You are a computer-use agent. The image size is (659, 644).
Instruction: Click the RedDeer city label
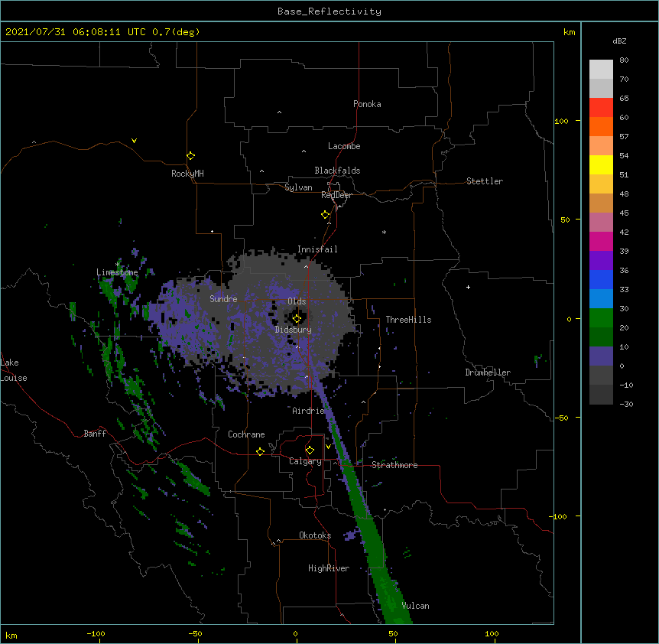click(x=336, y=195)
